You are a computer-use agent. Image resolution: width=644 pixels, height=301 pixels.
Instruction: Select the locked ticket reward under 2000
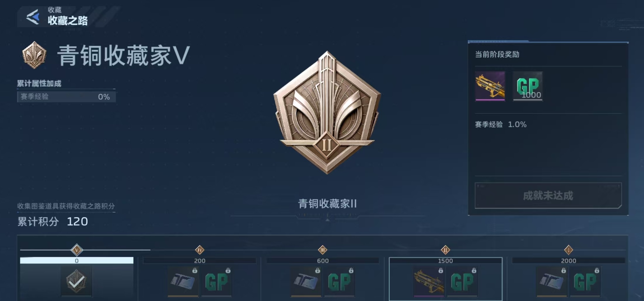(552, 281)
